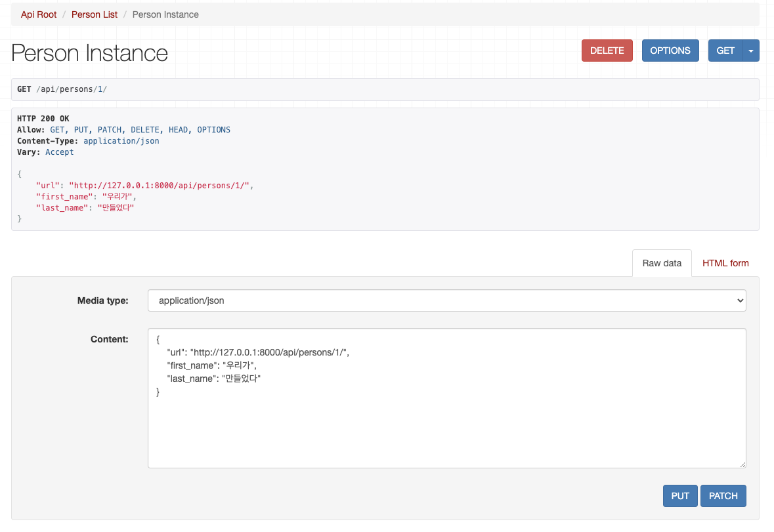The height and width of the screenshot is (532, 774).
Task: Select the Person Instance breadcrumb text
Action: 165,15
